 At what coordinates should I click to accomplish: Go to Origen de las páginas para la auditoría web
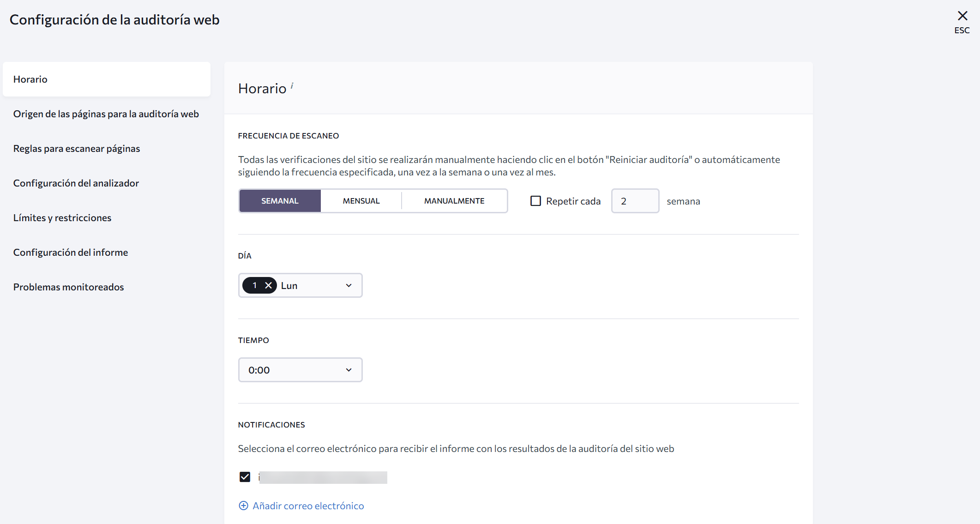(x=107, y=114)
